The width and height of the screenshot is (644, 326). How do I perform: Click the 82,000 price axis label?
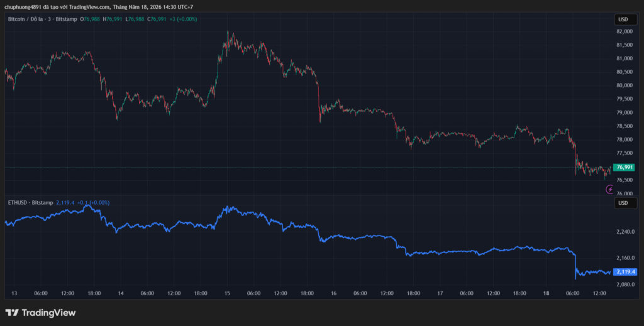pos(625,31)
